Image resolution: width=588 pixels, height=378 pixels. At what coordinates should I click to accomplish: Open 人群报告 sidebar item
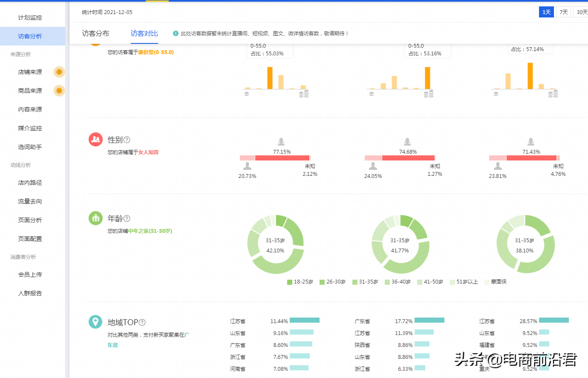tap(30, 293)
